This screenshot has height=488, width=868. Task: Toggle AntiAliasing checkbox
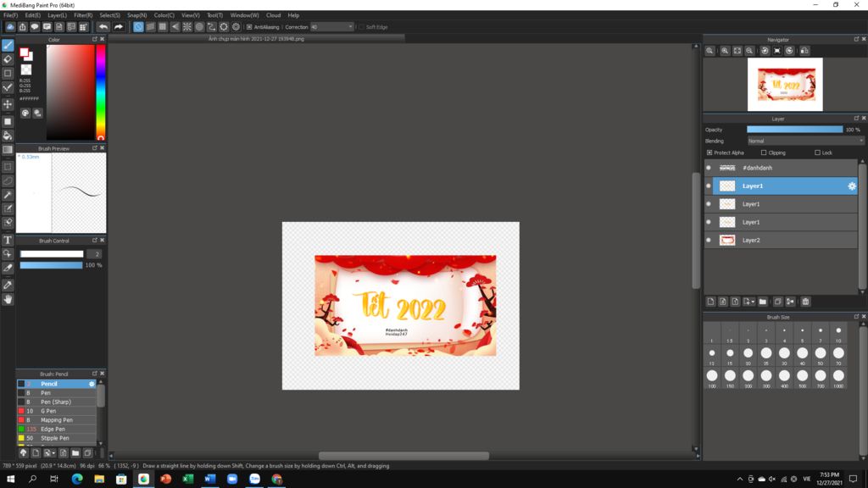pyautogui.click(x=249, y=27)
